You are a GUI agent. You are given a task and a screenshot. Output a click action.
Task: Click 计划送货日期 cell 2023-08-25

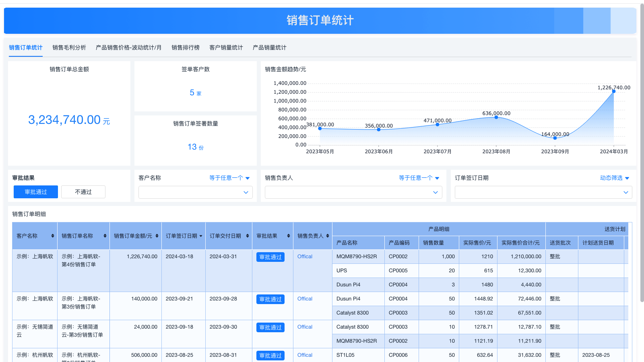[601, 355]
